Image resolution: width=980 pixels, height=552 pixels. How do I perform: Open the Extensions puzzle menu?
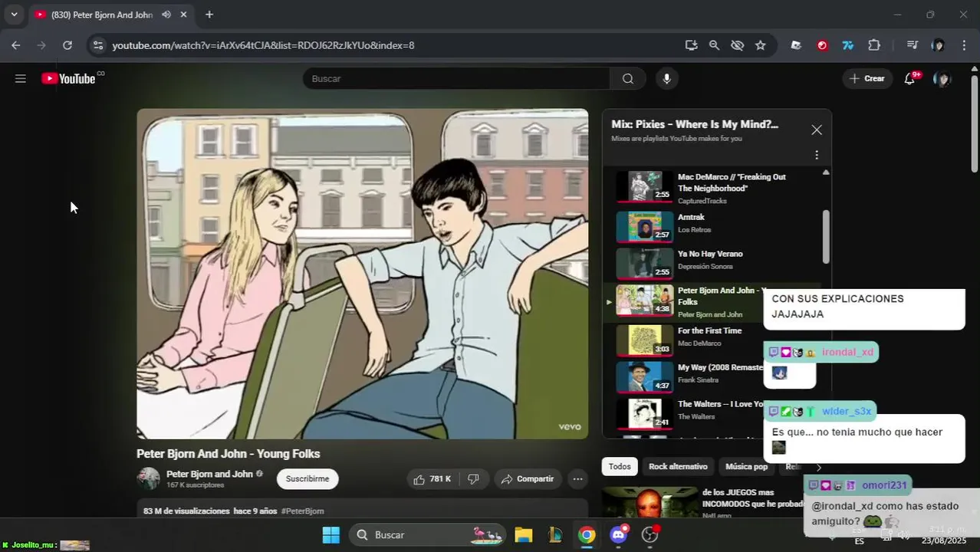coord(874,45)
